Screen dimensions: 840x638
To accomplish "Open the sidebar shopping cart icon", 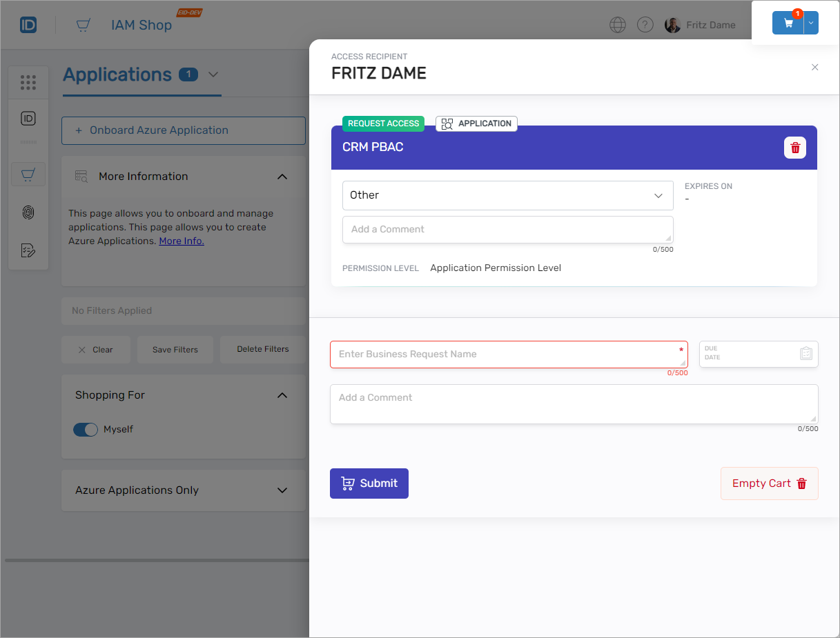I will (x=28, y=175).
